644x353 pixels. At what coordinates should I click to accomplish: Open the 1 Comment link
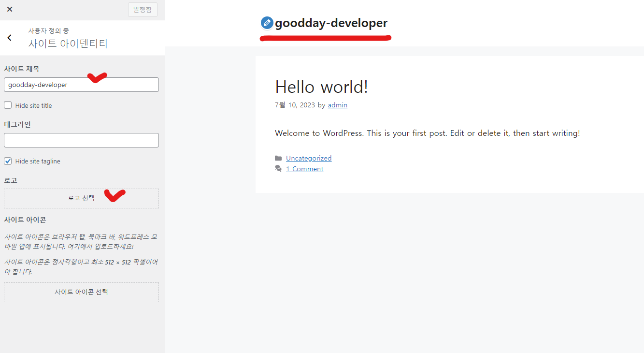[x=304, y=169]
